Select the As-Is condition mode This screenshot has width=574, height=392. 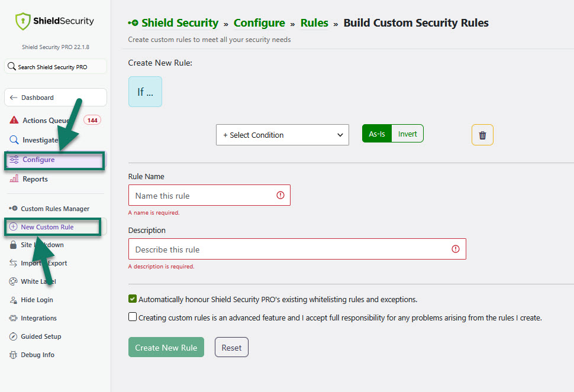pyautogui.click(x=377, y=134)
